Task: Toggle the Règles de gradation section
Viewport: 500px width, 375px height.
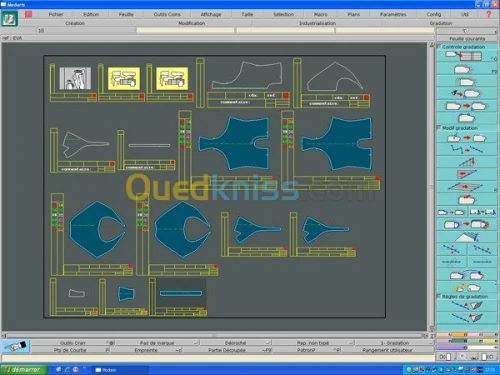Action: [439, 296]
